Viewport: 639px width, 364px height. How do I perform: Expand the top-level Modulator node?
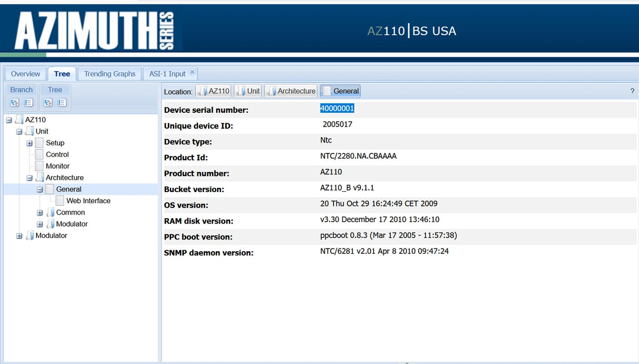pyautogui.click(x=19, y=236)
